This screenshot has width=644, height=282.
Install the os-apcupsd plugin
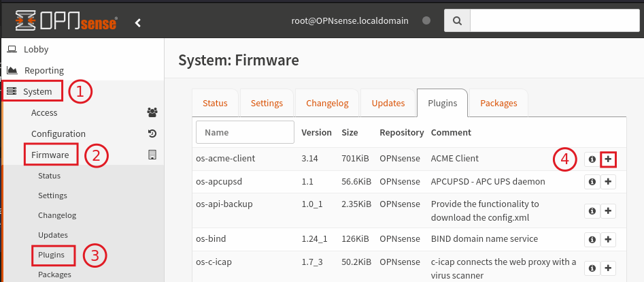click(x=608, y=182)
